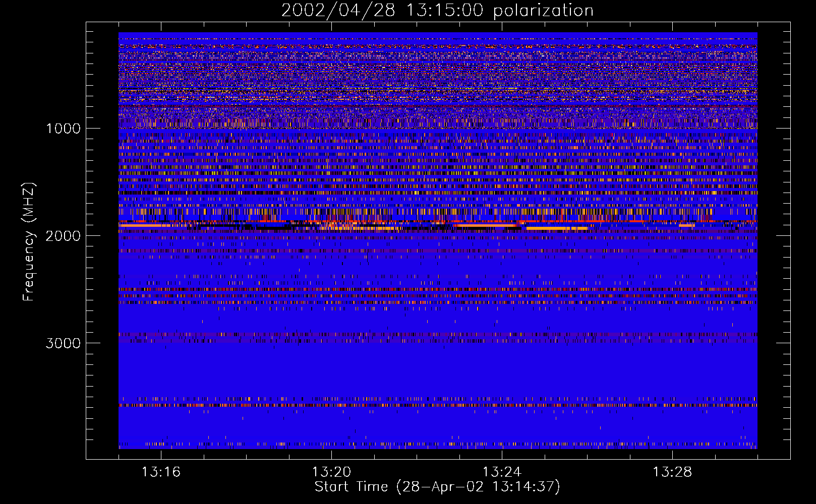Click the 13:16 time tick label
Screen dimensions: 816x504
(161, 472)
